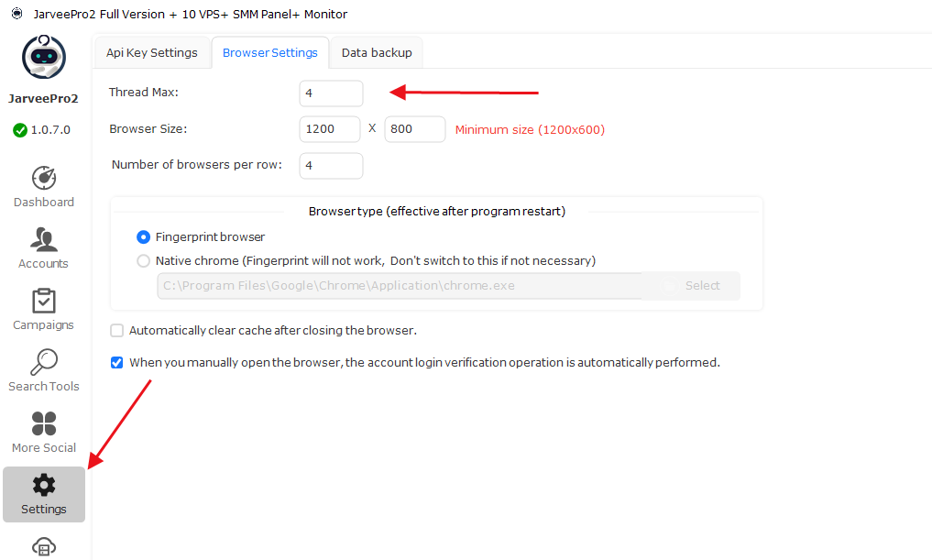Uncheck the automatic login verification checkbox

point(117,363)
